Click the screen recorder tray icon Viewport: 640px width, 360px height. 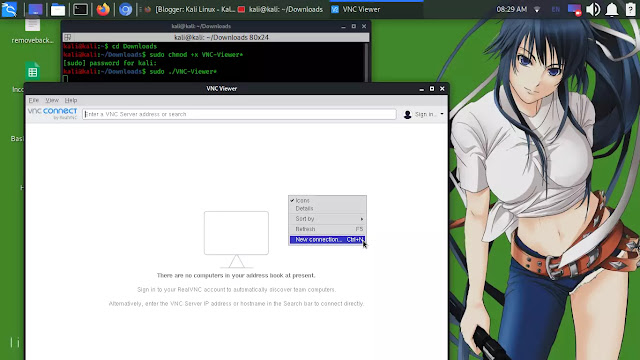click(x=574, y=9)
